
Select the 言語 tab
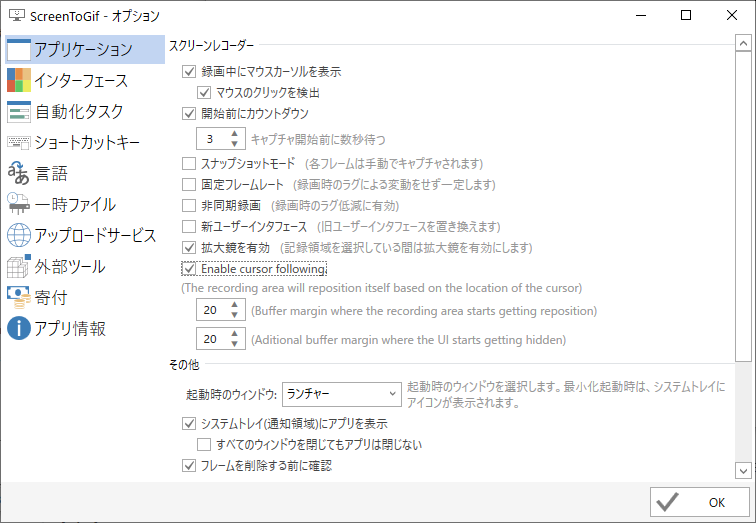[x=85, y=174]
